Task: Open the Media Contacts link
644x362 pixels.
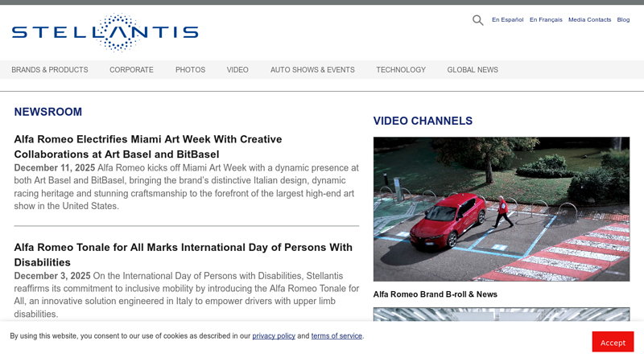Action: tap(589, 19)
